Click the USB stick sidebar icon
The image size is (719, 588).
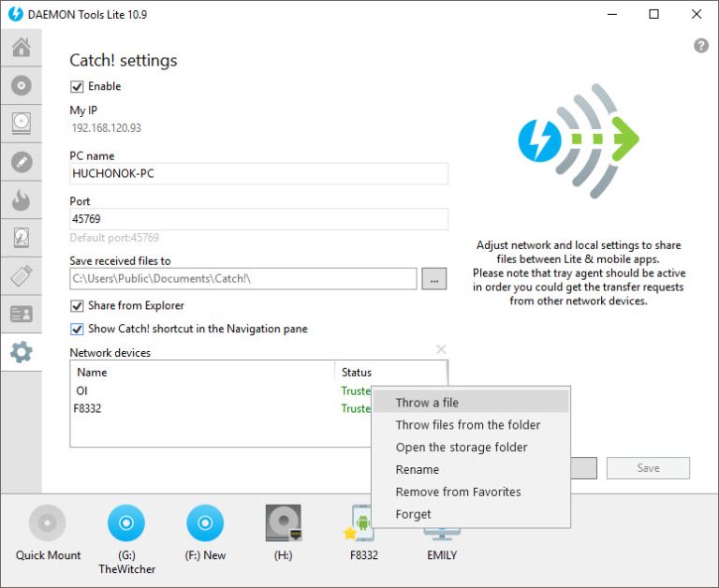pos(21,276)
